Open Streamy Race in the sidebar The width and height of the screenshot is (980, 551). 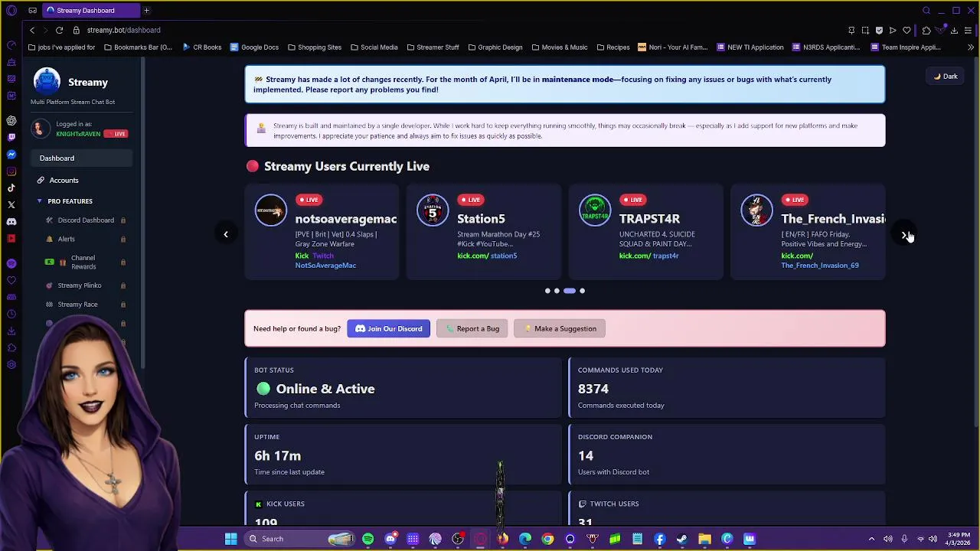tap(77, 305)
